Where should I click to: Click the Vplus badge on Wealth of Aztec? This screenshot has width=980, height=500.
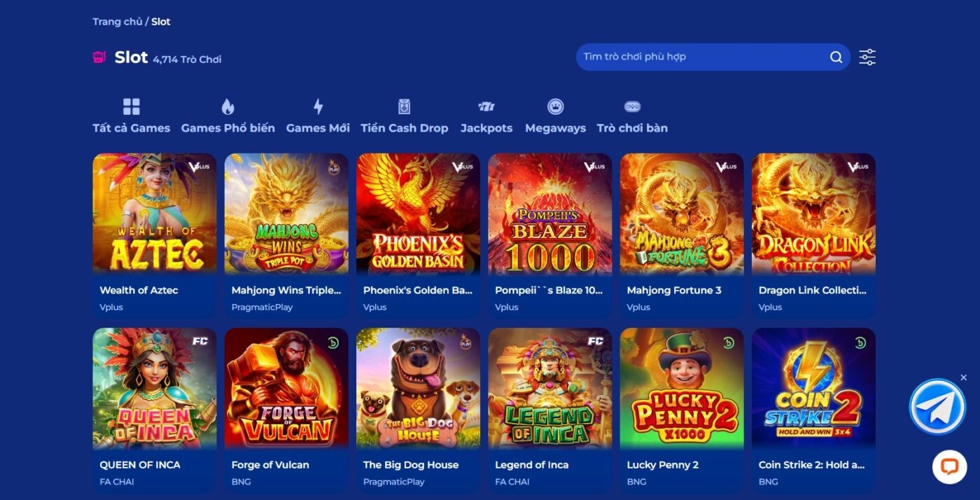pos(199,167)
